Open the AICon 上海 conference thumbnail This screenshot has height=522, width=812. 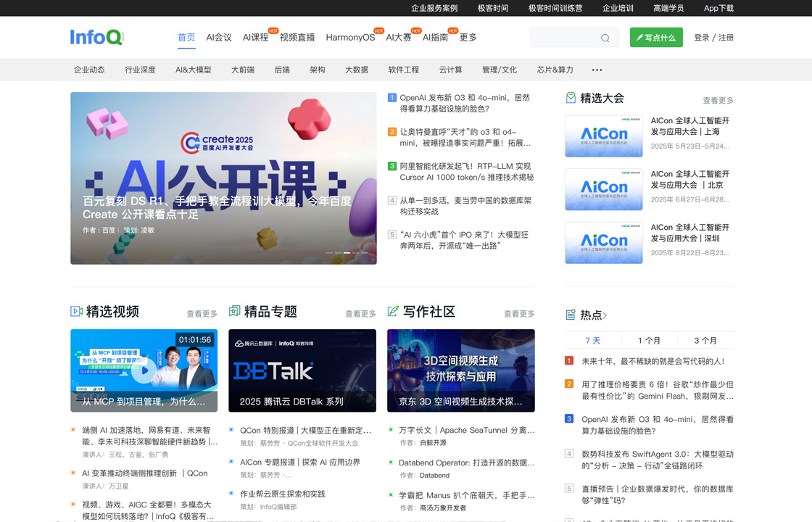[x=604, y=136]
